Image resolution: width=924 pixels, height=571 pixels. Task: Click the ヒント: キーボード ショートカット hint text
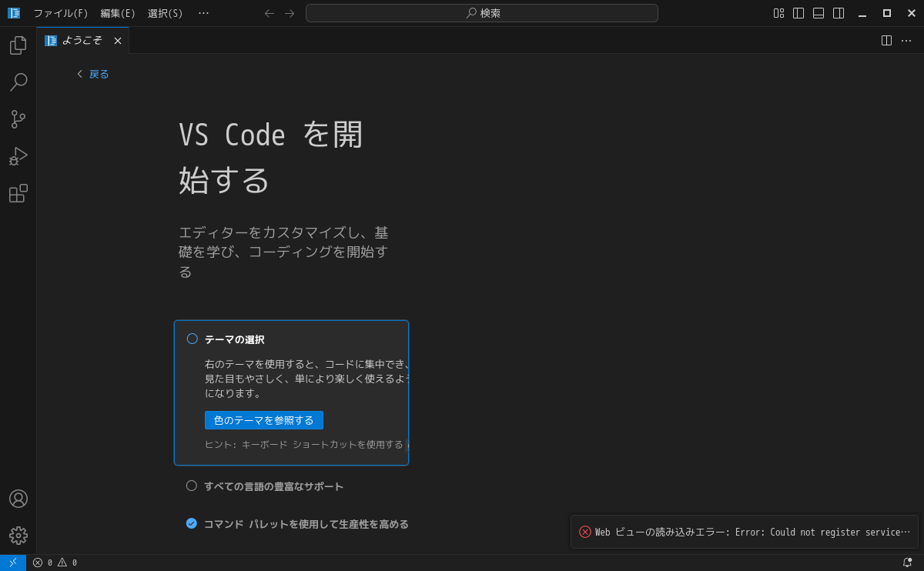[304, 444]
